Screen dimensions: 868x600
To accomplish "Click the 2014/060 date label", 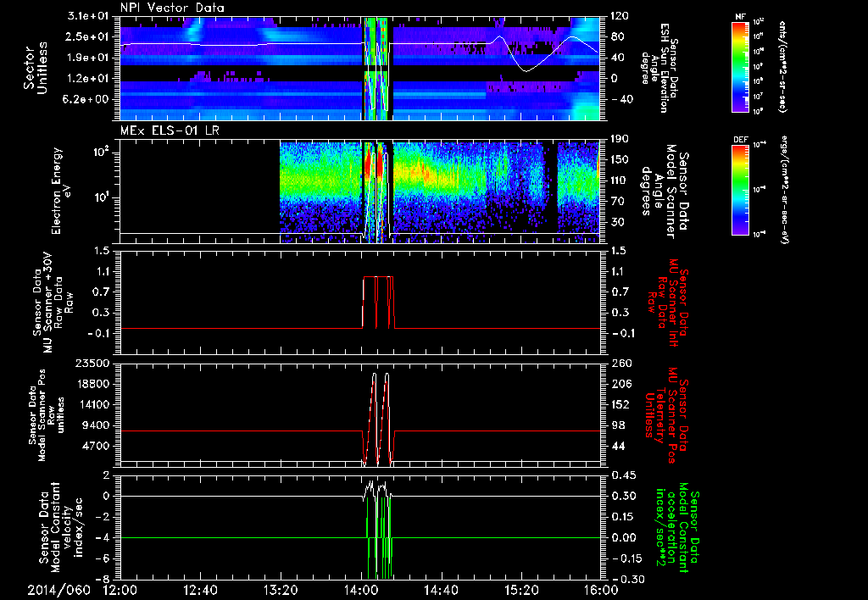I will tap(58, 591).
